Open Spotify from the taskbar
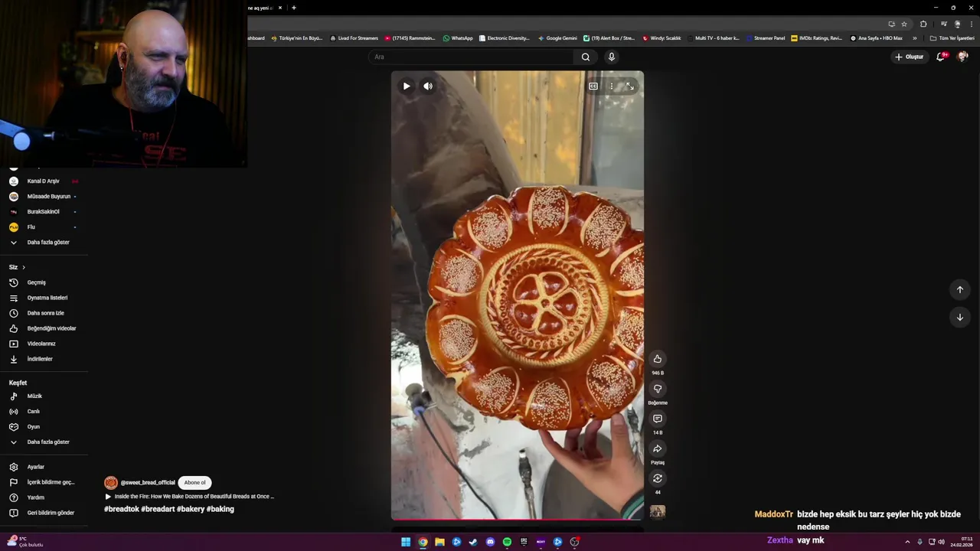 (507, 542)
